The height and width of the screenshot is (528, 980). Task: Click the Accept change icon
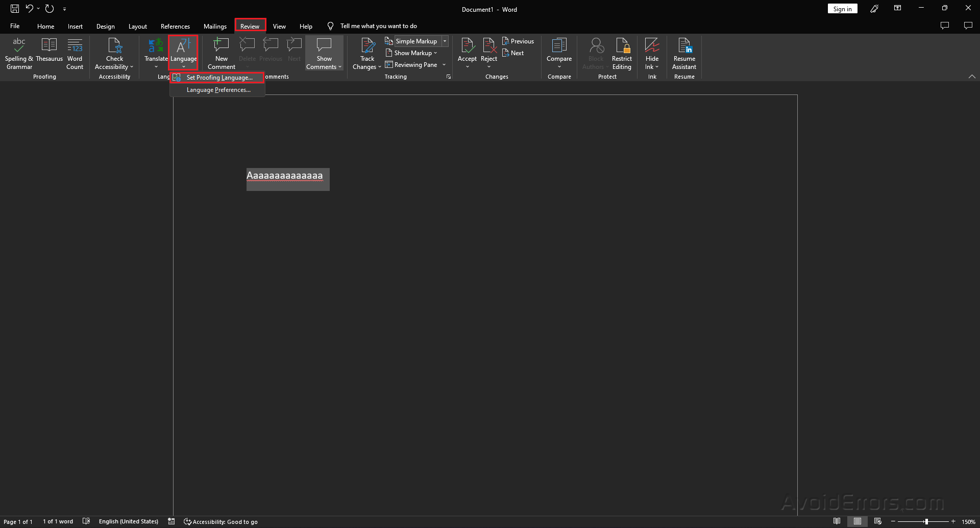[x=467, y=47]
